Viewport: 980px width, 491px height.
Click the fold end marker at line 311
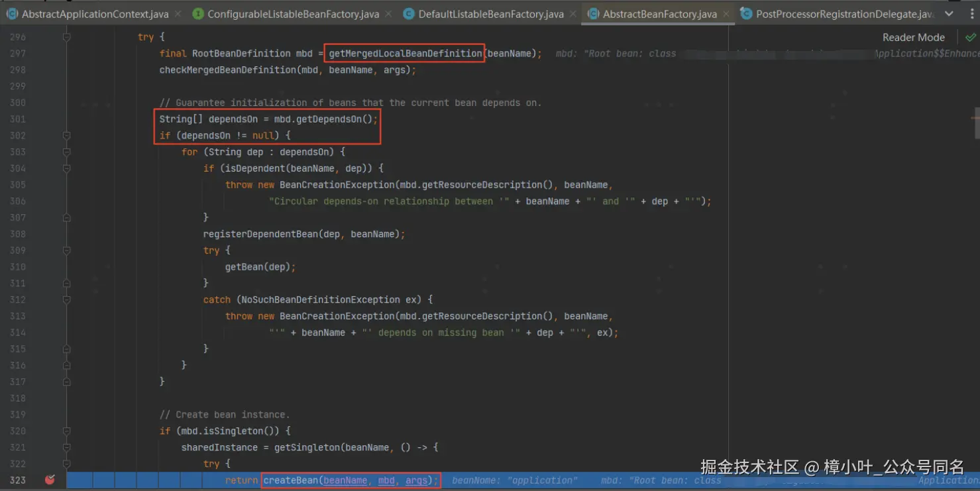click(x=66, y=283)
